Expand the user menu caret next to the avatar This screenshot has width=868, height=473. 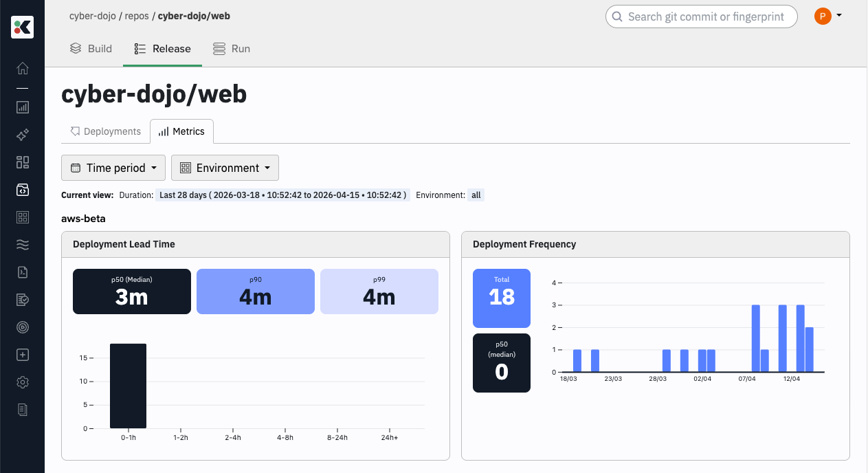839,15
